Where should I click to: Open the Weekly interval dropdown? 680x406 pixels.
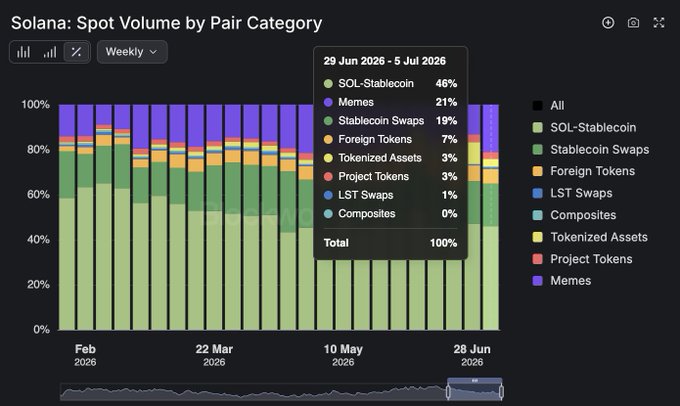point(132,52)
